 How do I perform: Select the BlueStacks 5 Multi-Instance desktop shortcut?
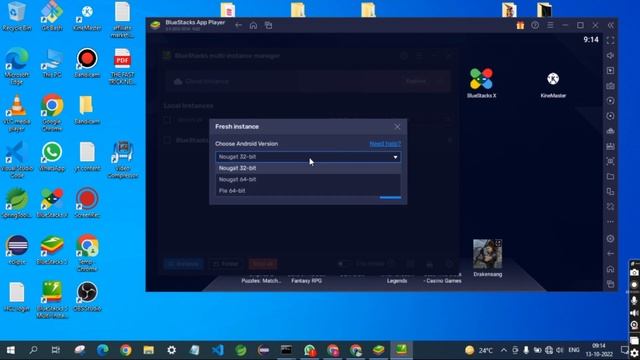click(52, 300)
